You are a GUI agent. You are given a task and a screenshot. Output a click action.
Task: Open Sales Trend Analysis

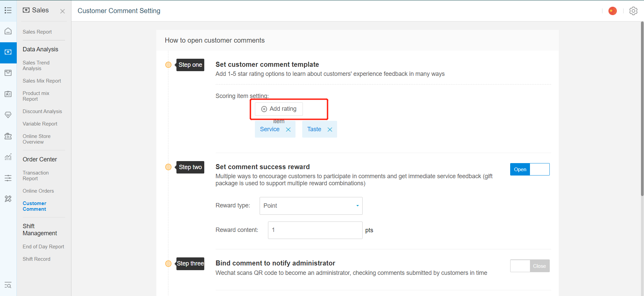point(36,65)
